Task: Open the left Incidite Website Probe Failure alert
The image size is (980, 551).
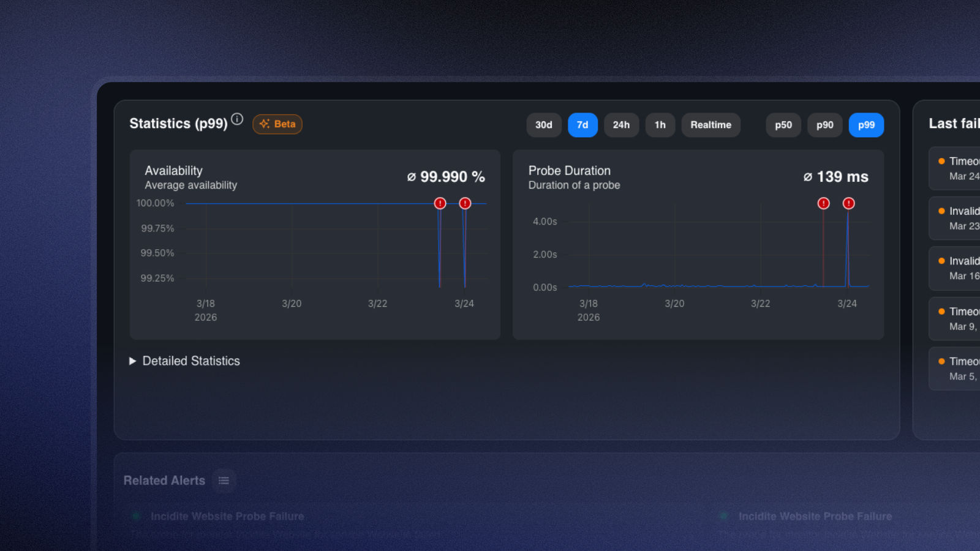Action: click(x=227, y=517)
